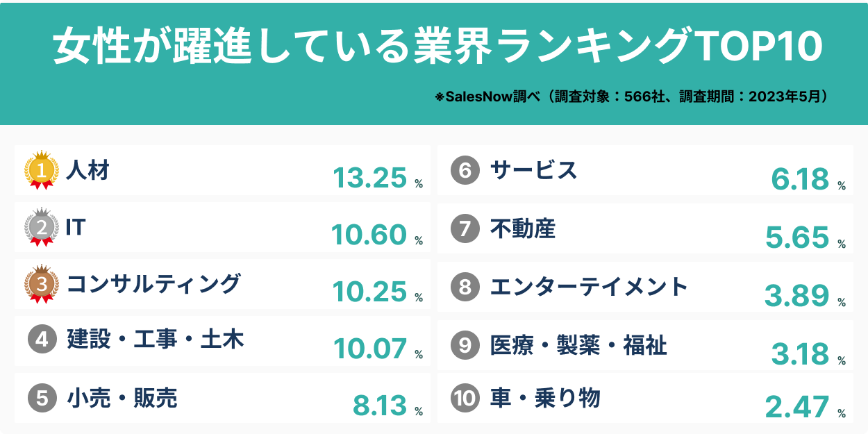
Task: Click the 小売・販売 row label
Action: click(122, 398)
